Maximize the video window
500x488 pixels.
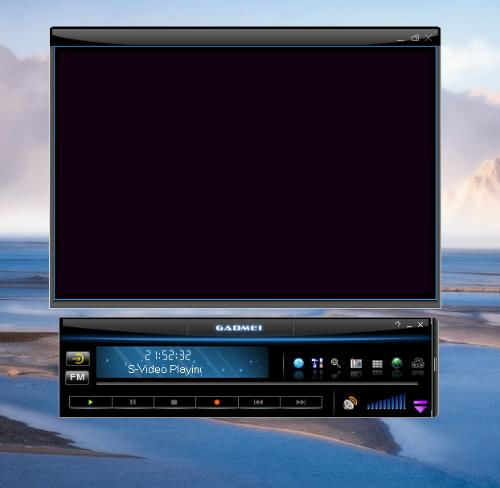coord(415,38)
